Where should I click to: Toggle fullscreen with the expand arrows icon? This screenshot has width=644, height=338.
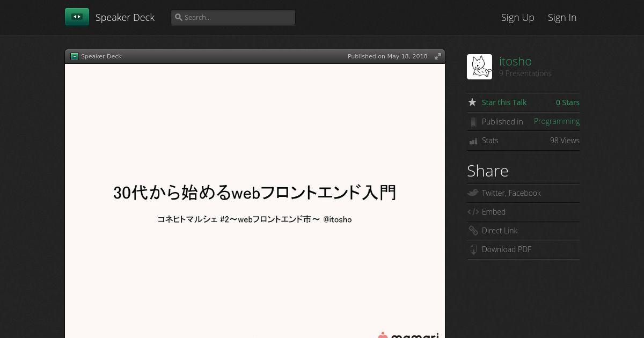438,56
